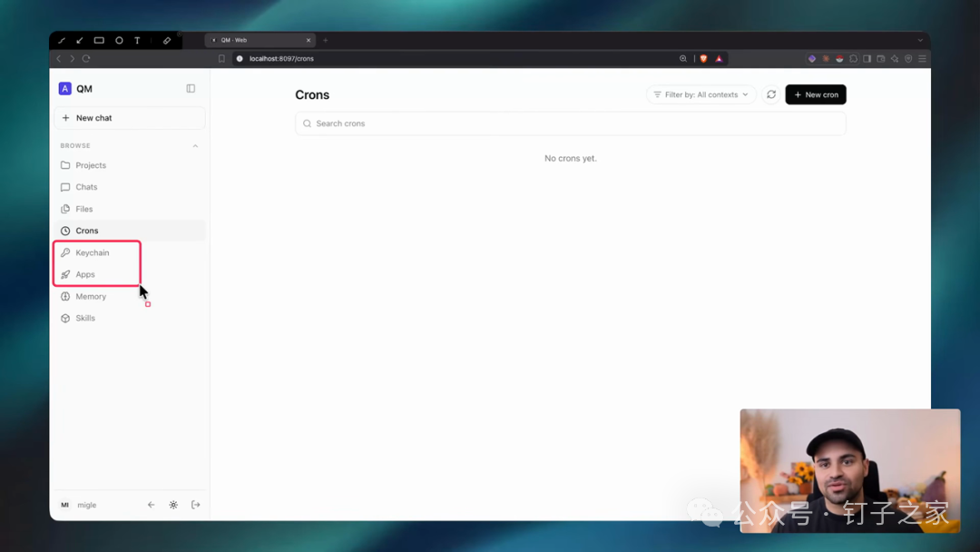Open Memory in the sidebar

pos(130,296)
